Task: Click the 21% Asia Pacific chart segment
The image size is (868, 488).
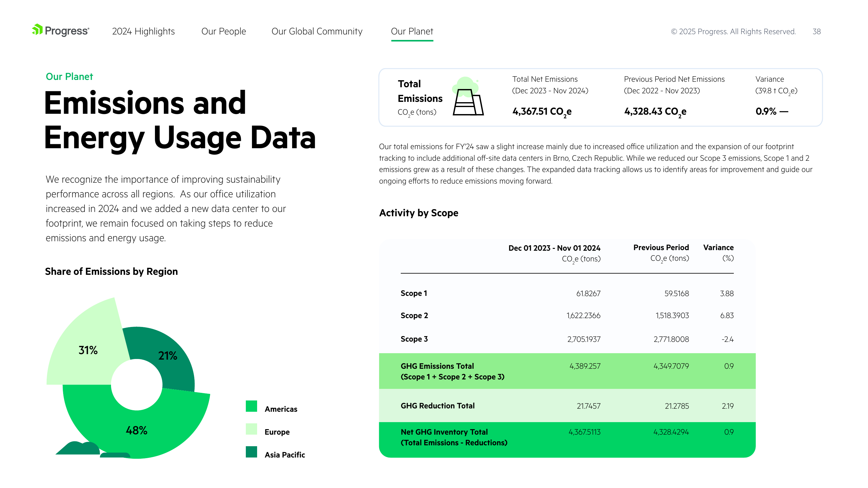Action: (x=168, y=356)
